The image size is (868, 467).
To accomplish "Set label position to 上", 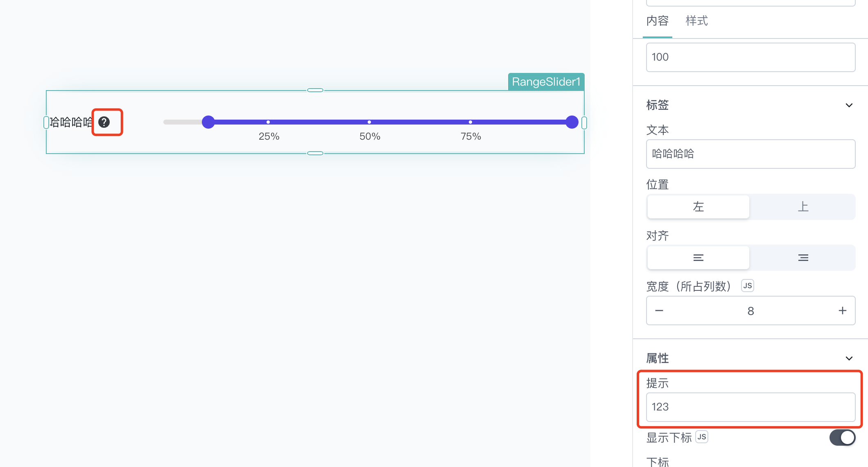I will pyautogui.click(x=803, y=207).
